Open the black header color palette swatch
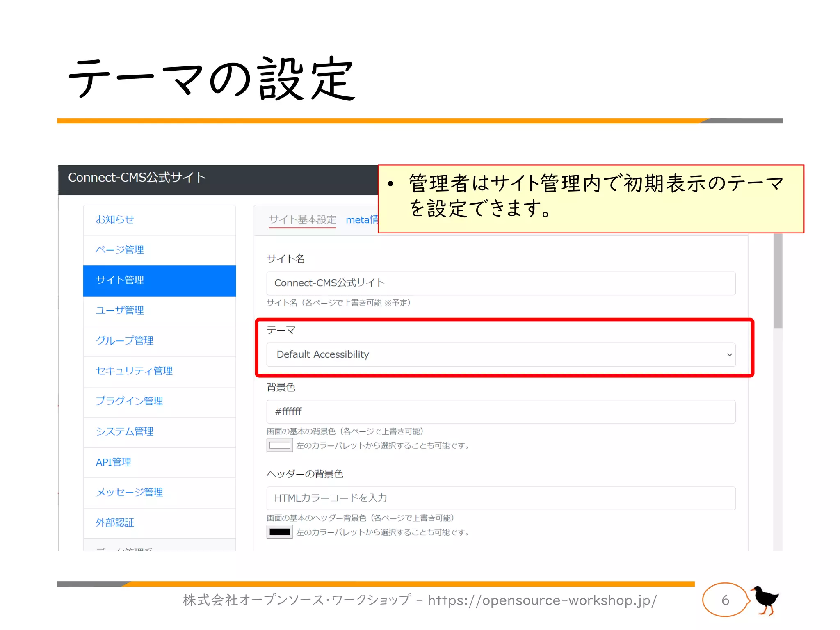The height and width of the screenshot is (630, 840). coord(280,532)
